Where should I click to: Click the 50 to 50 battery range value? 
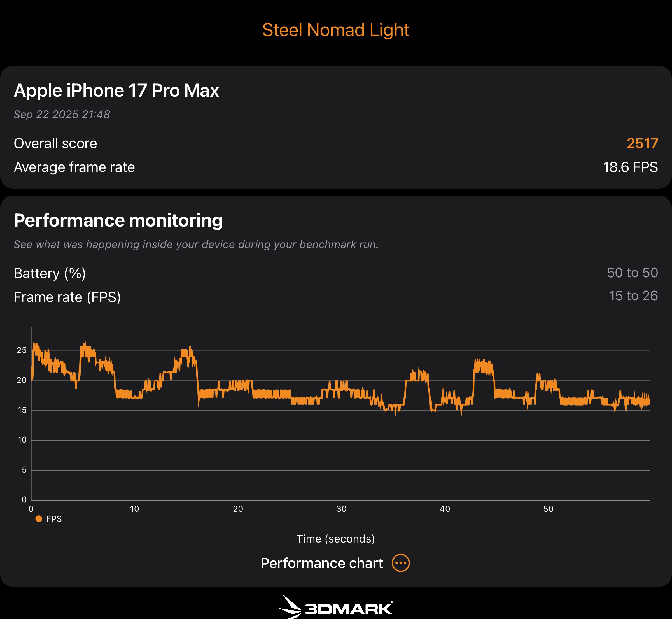coord(632,273)
